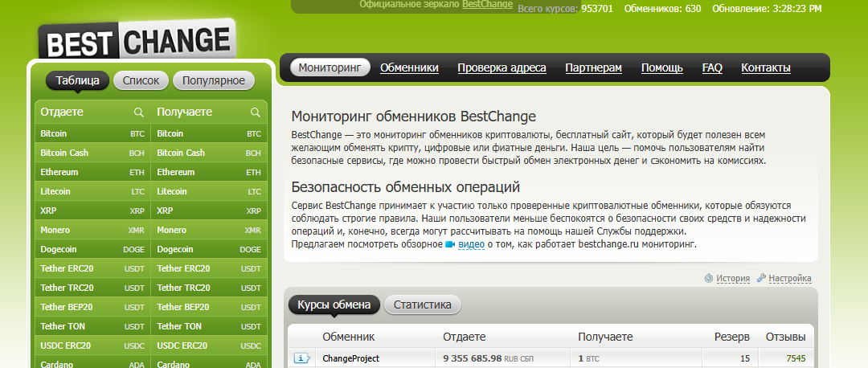Sort by Обменник column header
The image size is (868, 368).
click(349, 337)
